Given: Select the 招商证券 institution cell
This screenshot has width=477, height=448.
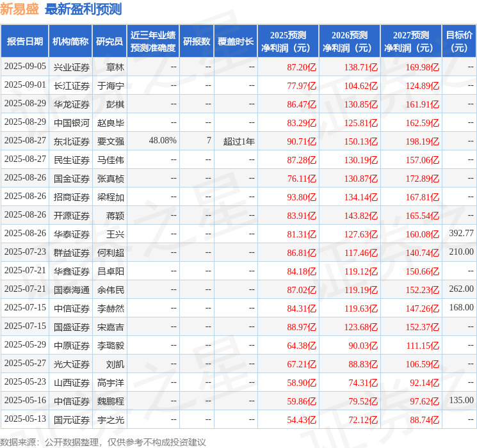Looking at the screenshot, I should click(72, 197).
